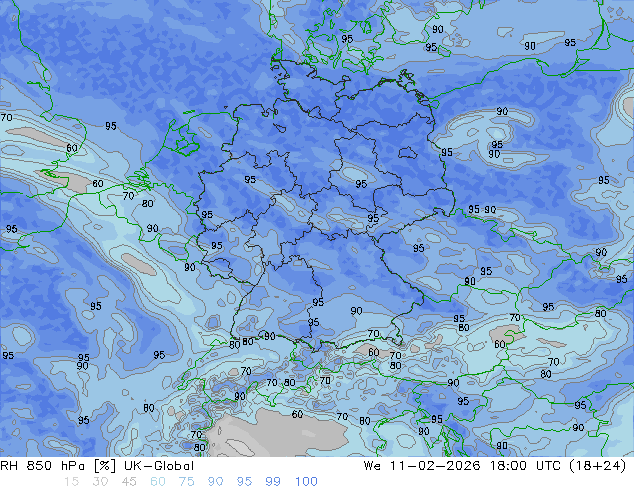Viewport: 634px width, 490px height.
Task: Select the blue 90 in the legend row
Action: [x=215, y=482]
